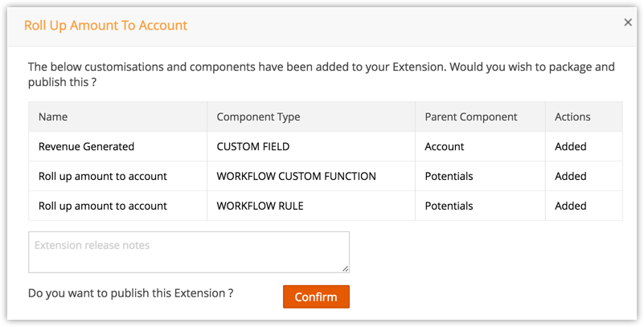Image resolution: width=644 pixels, height=327 pixels.
Task: Click the CUSTOM FIELD component type cell
Action: (x=253, y=146)
